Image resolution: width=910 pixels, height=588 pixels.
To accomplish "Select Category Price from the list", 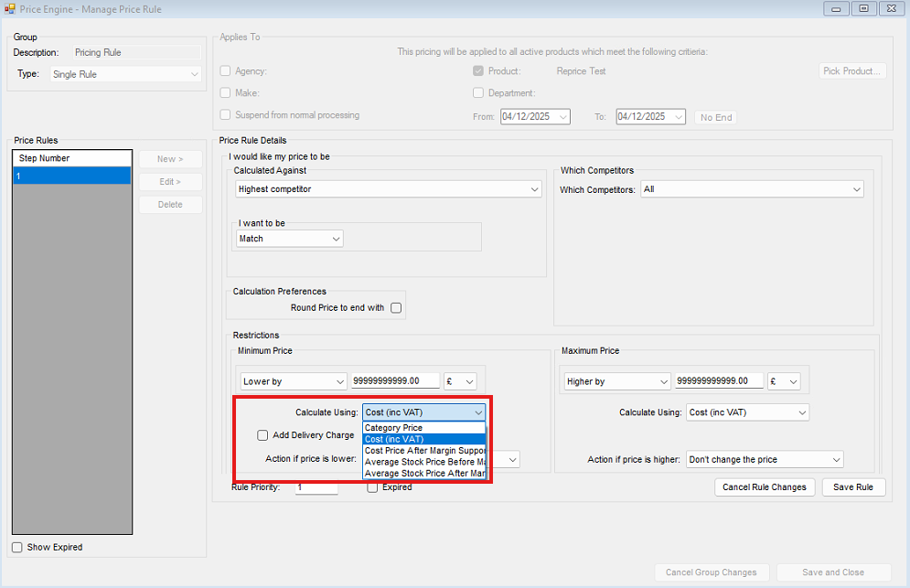I will point(423,428).
